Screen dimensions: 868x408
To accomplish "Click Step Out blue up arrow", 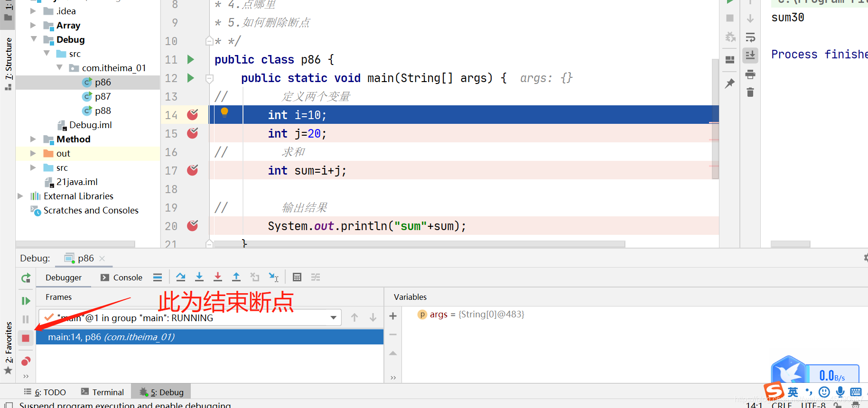I will (236, 277).
